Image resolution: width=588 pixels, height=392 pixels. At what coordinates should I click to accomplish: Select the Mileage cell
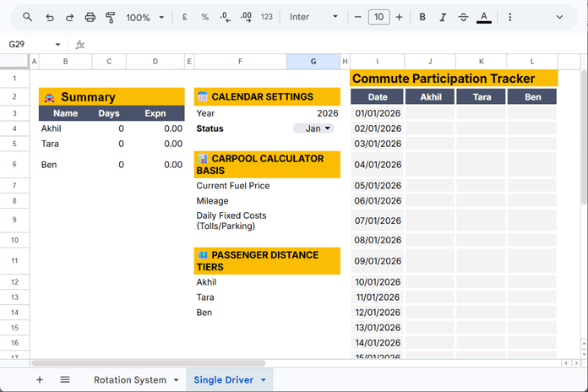pos(240,201)
